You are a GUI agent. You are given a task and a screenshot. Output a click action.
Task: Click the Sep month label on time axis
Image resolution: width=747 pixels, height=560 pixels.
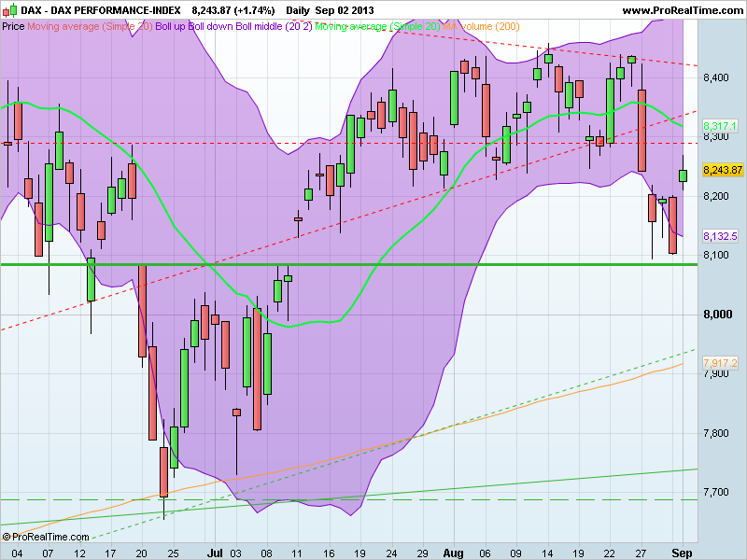tap(682, 553)
